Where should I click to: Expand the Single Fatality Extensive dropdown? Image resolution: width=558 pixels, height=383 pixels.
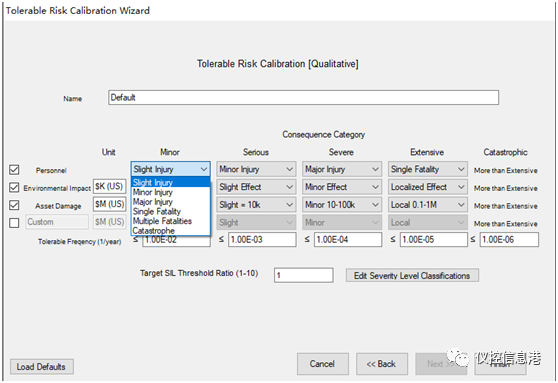428,169
